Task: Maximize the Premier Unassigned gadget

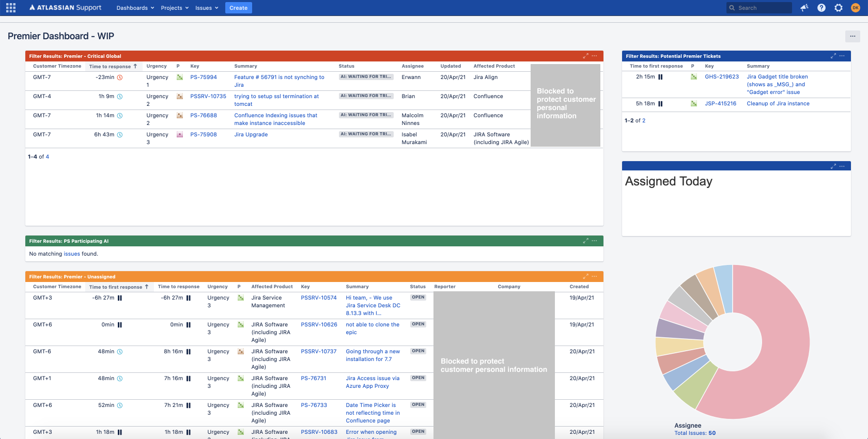Action: click(585, 276)
